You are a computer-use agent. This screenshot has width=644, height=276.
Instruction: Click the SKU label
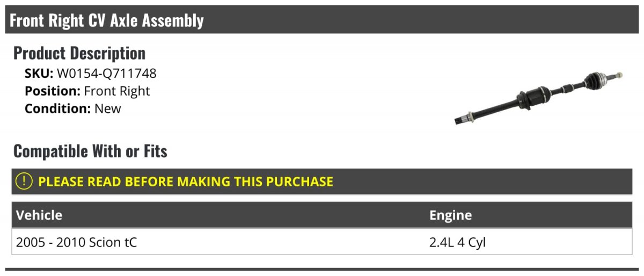tap(39, 74)
